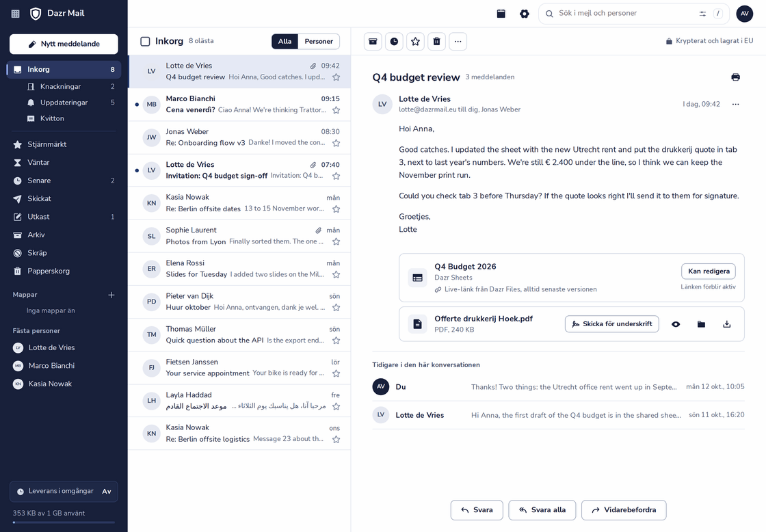Star Layla Haddad email

point(336,406)
